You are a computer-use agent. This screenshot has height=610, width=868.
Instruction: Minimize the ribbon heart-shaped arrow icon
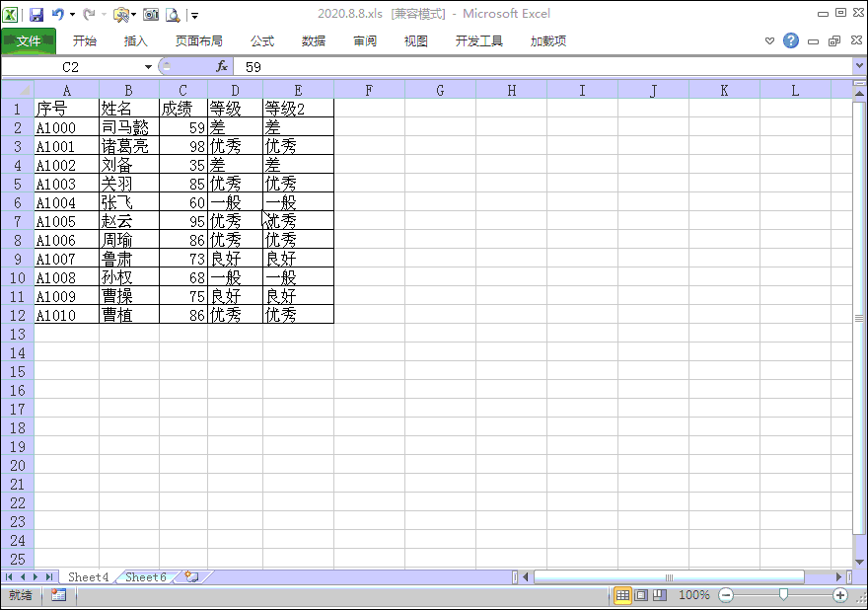[769, 41]
